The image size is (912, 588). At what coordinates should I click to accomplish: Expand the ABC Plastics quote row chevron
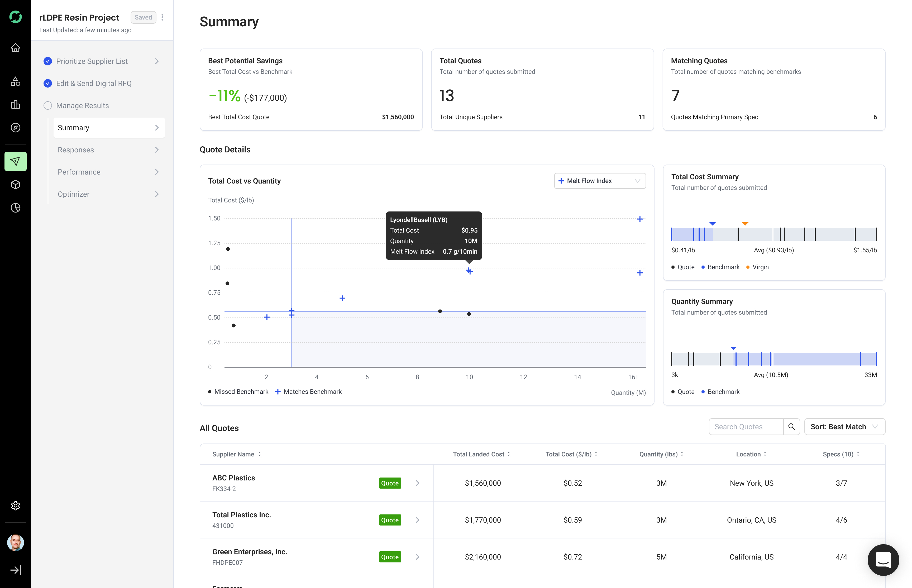(417, 483)
